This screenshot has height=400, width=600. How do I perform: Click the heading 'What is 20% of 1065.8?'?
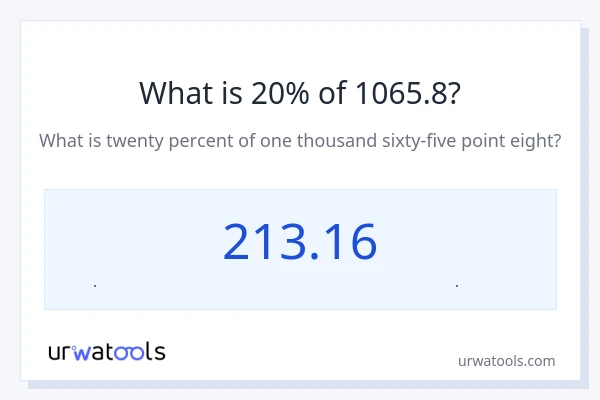coord(300,93)
